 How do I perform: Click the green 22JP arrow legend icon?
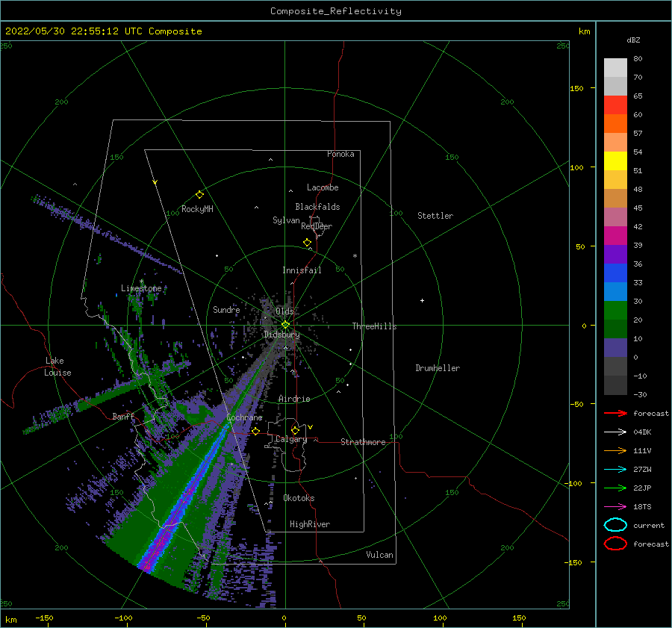pyautogui.click(x=615, y=488)
